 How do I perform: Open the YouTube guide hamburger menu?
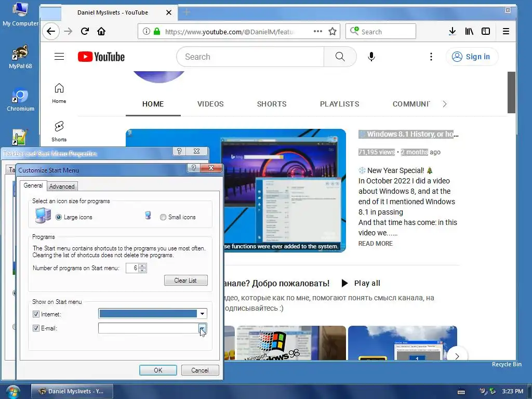[x=59, y=56]
